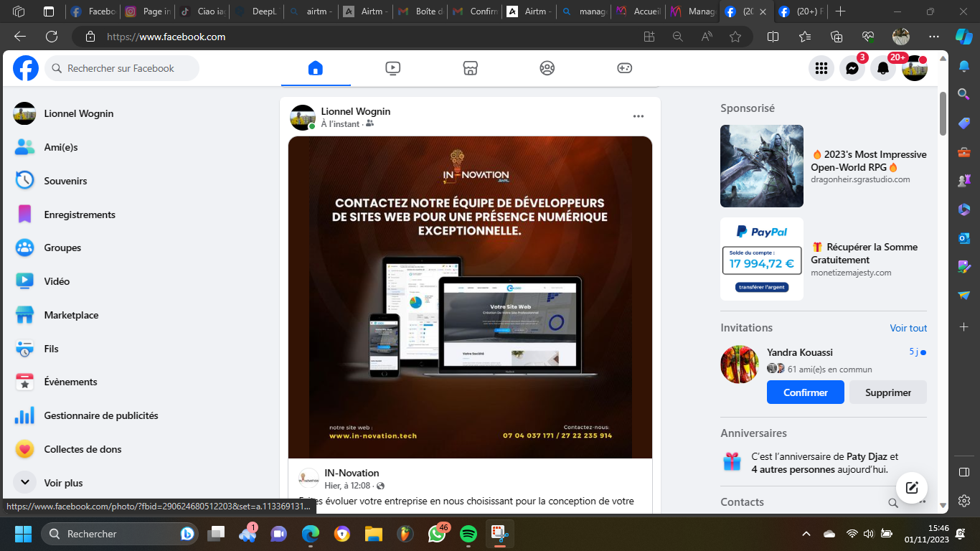Image resolution: width=980 pixels, height=551 pixels.
Task: Open Spotify from the Windows taskbar
Action: [468, 534]
